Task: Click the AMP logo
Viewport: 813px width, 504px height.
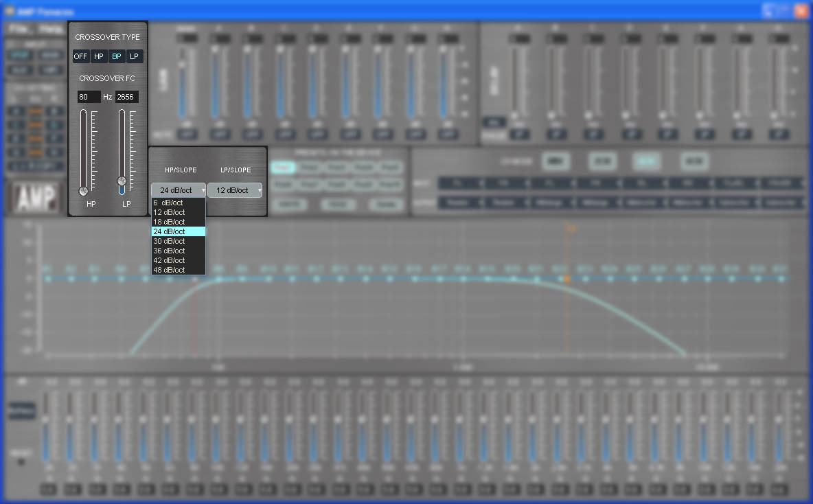Action: (35, 198)
